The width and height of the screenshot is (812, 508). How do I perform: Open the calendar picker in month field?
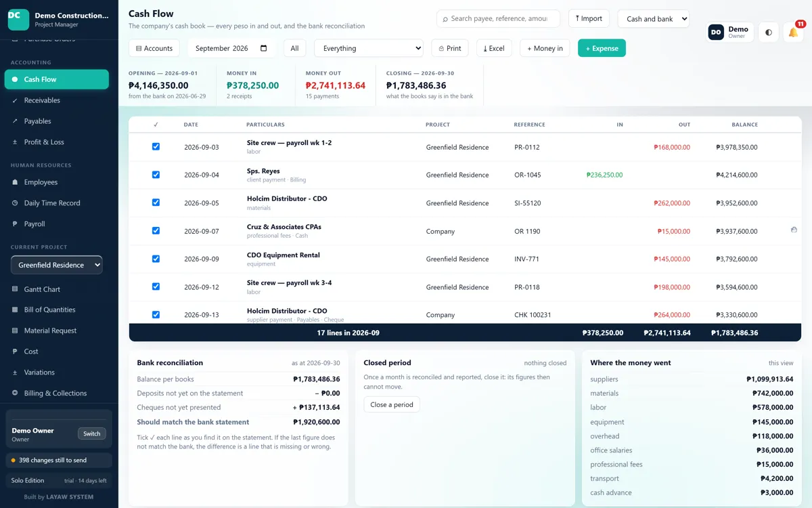click(x=264, y=48)
